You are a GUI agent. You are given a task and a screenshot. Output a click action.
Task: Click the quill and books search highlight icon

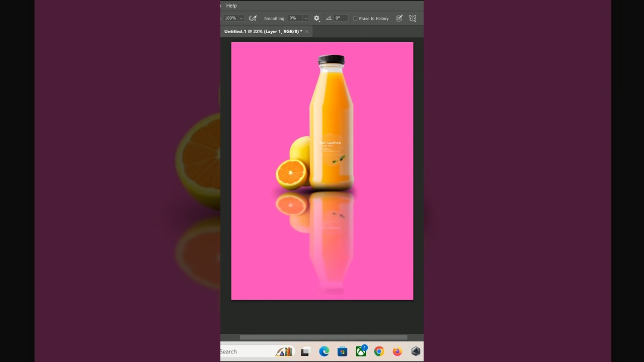click(x=284, y=351)
